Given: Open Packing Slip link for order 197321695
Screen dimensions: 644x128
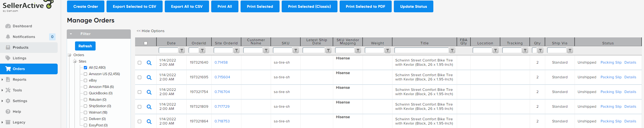Looking at the screenshot, I should pyautogui.click(x=611, y=77).
